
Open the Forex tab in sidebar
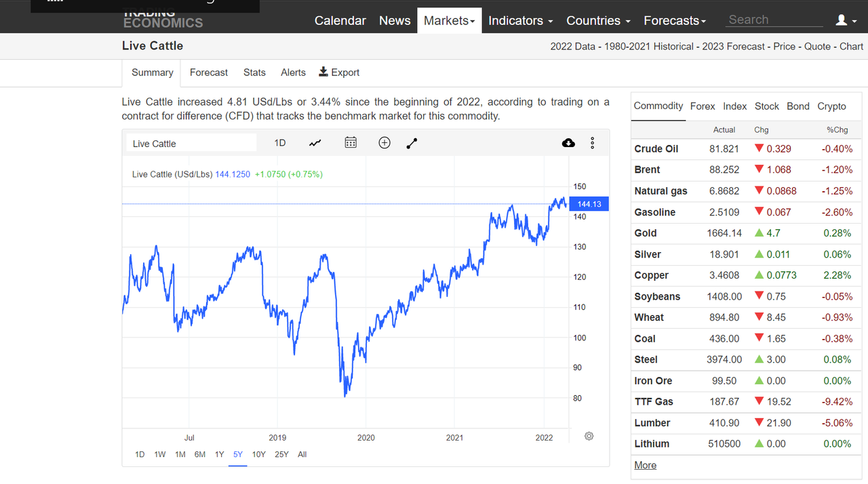click(x=703, y=106)
